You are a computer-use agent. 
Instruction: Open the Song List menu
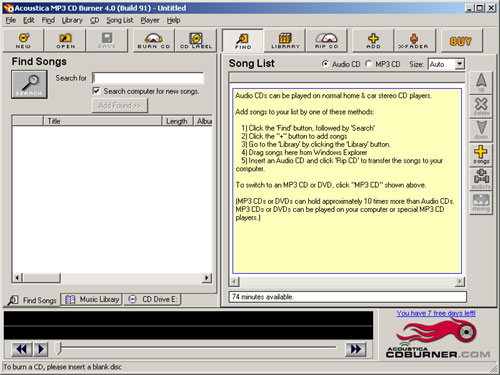click(x=120, y=20)
